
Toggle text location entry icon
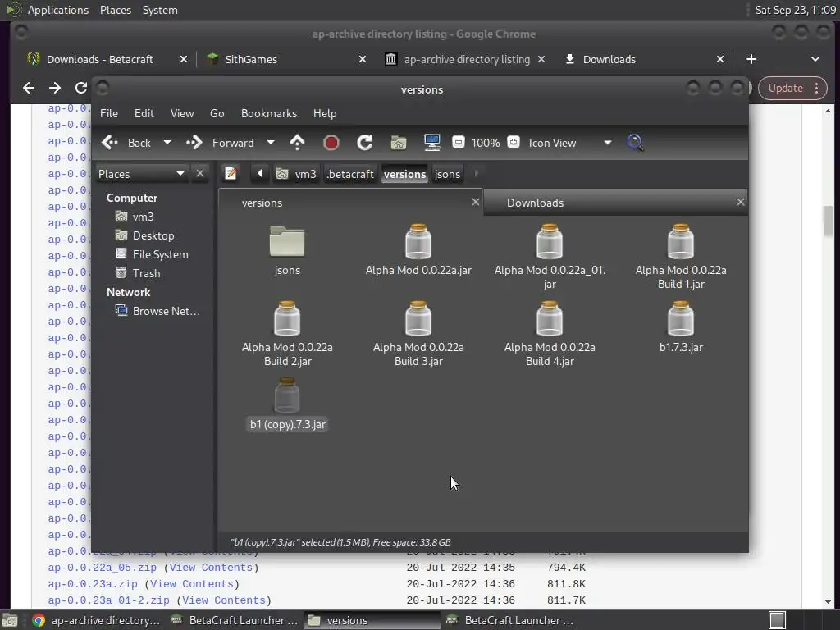[231, 174]
